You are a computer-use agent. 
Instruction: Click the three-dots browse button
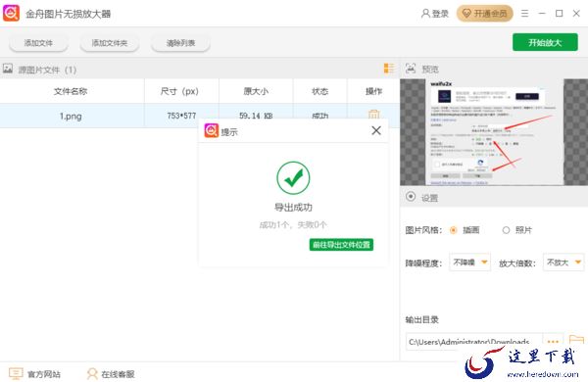(x=553, y=341)
